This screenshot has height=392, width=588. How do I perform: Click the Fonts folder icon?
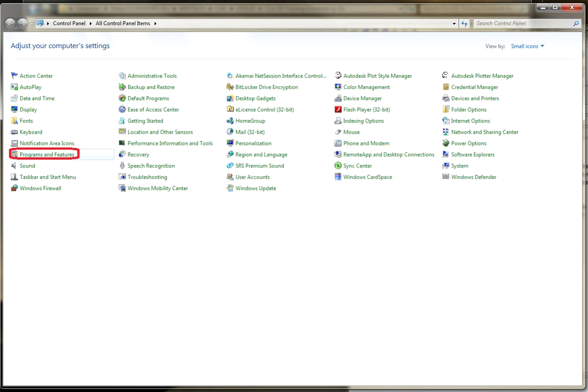pos(14,121)
